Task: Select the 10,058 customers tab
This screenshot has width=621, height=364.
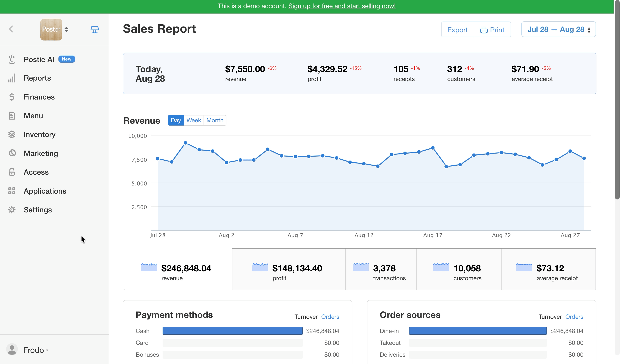Action: point(459,269)
